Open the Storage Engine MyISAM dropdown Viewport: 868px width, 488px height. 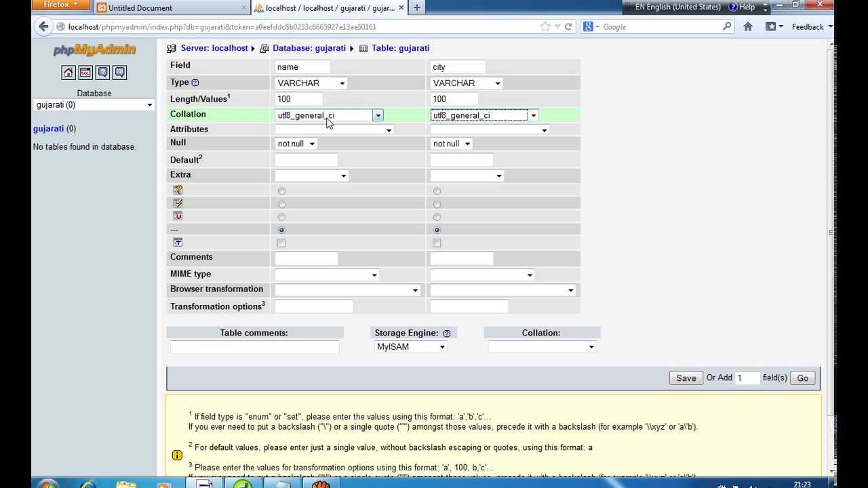pos(411,346)
